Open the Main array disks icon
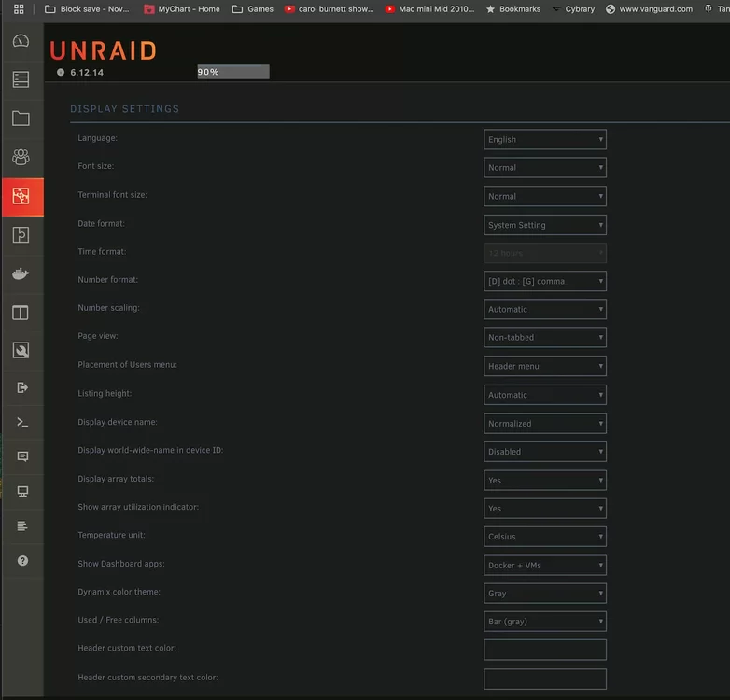The width and height of the screenshot is (730, 700). [21, 79]
